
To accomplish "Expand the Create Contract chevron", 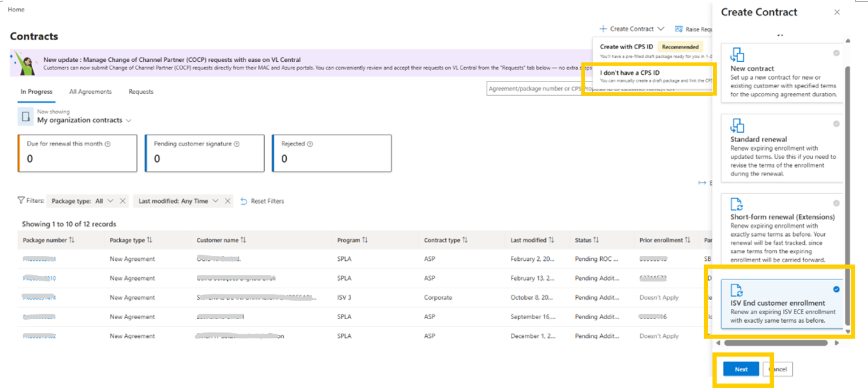I will click(x=661, y=29).
